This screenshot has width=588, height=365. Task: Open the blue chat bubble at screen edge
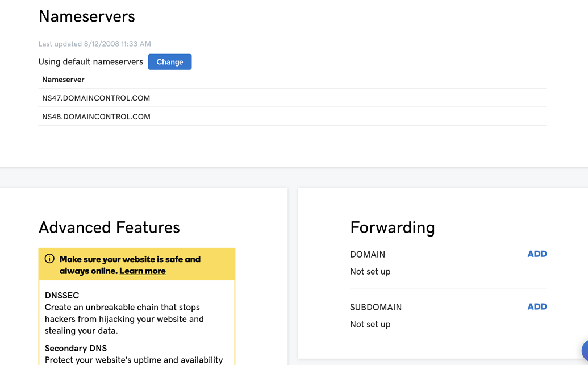(x=585, y=351)
